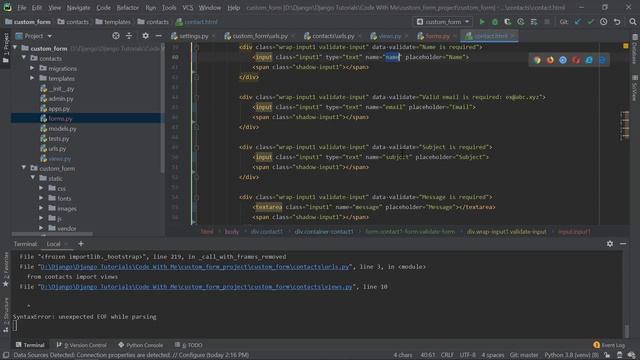Open Search Everywhere magnifier icon

pyautogui.click(x=632, y=22)
